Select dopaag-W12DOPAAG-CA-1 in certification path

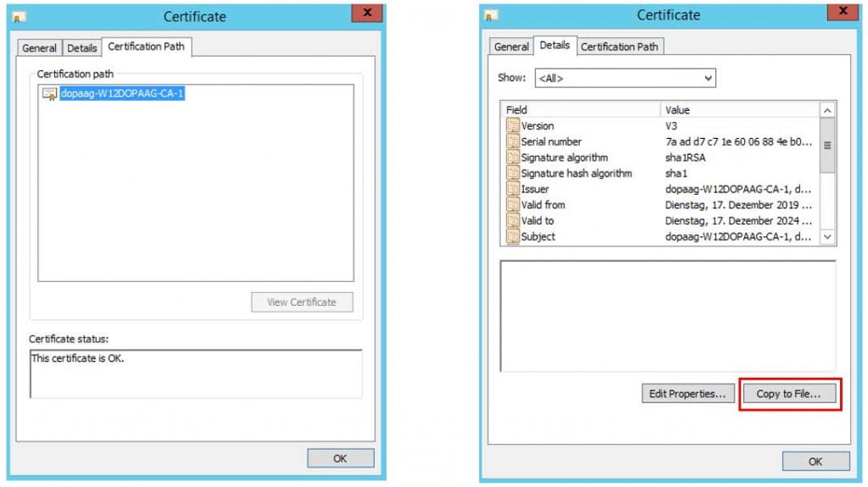click(122, 93)
